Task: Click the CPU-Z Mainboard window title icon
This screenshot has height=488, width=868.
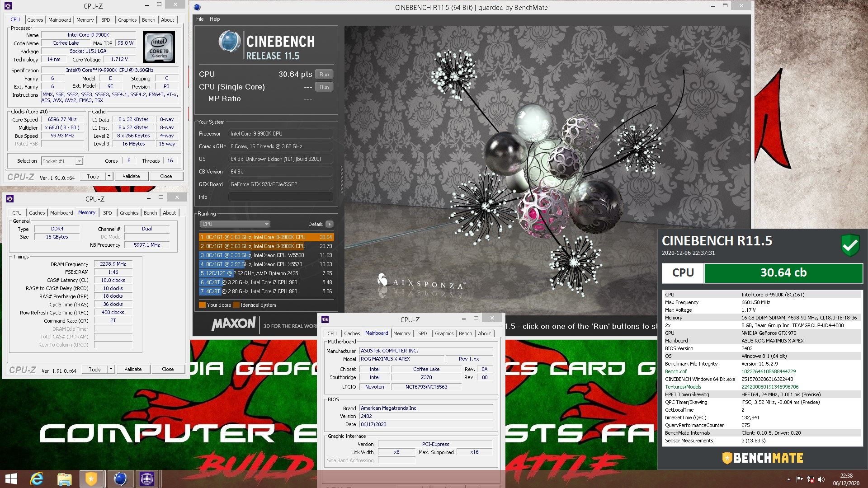Action: [325, 319]
